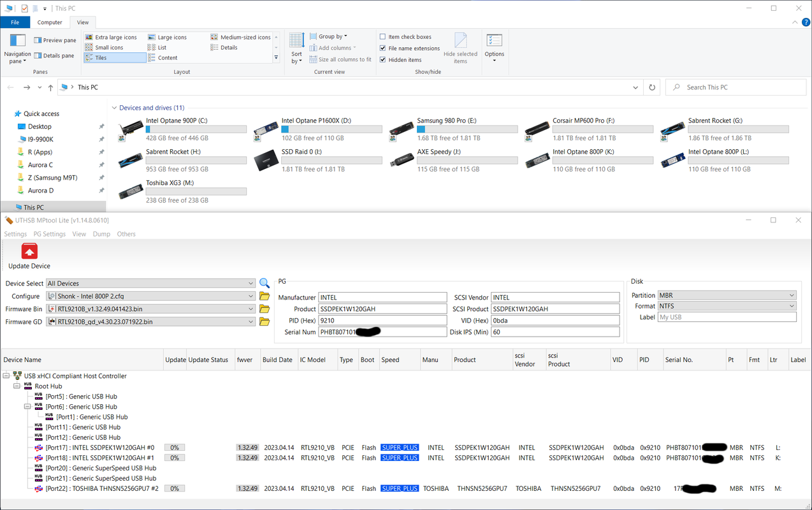The height and width of the screenshot is (510, 812).
Task: Click the Label My USB field
Action: [727, 317]
